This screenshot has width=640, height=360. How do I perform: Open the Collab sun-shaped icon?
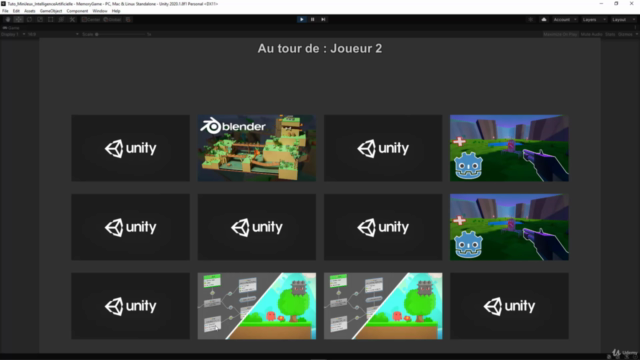[530, 20]
